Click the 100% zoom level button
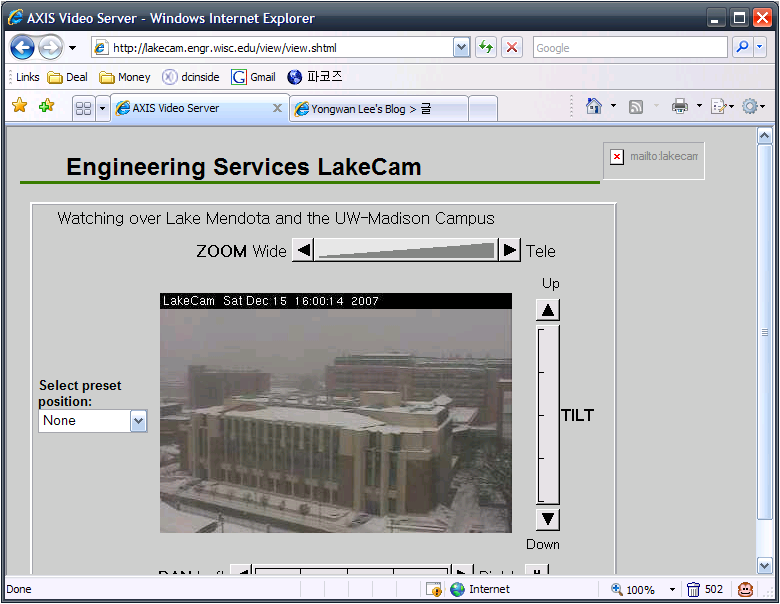 [633, 590]
